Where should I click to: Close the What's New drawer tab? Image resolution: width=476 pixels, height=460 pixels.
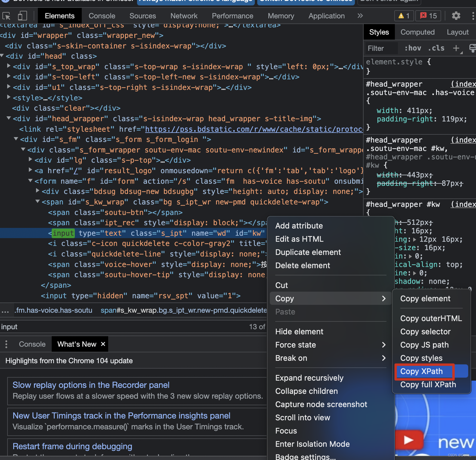103,344
